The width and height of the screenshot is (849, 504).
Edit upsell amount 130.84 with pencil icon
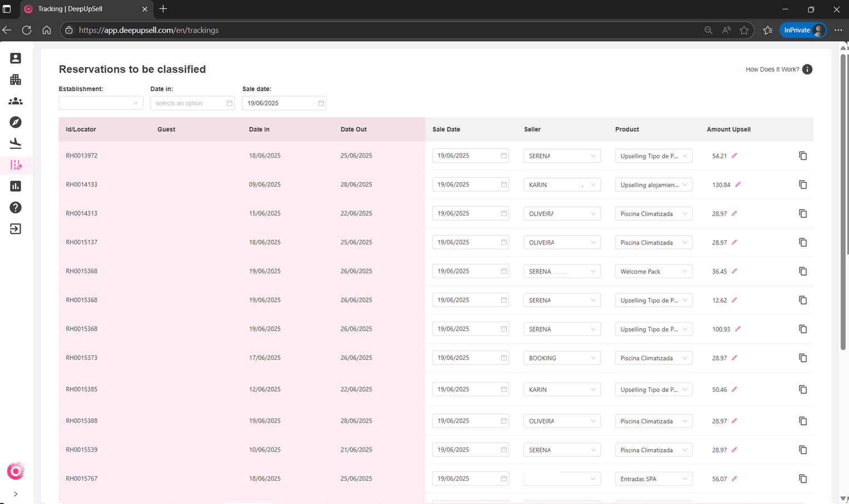[738, 184]
